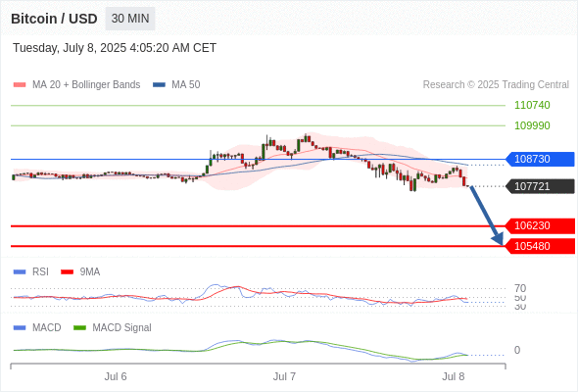Click the RSI 70 level axis label

(520, 288)
